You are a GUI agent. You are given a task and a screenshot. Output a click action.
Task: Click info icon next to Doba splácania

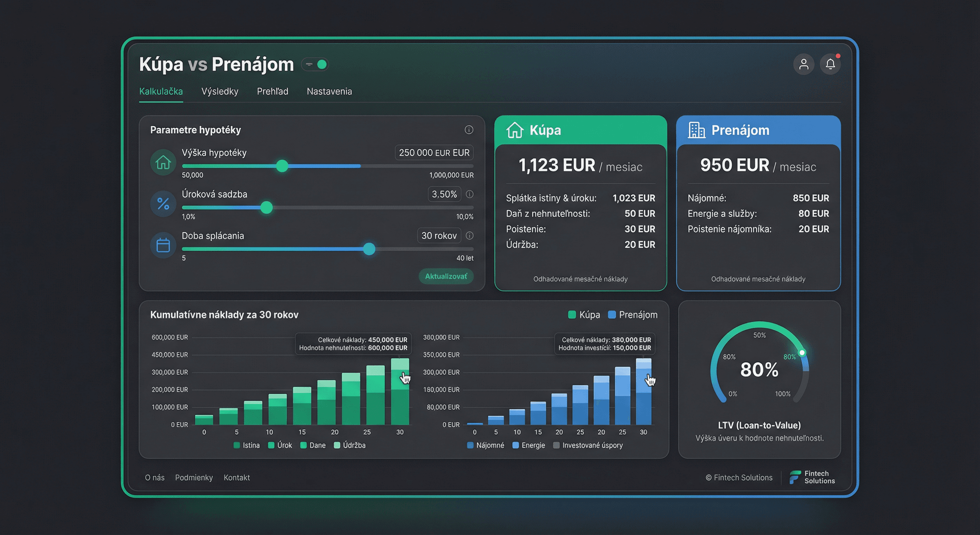[470, 236]
